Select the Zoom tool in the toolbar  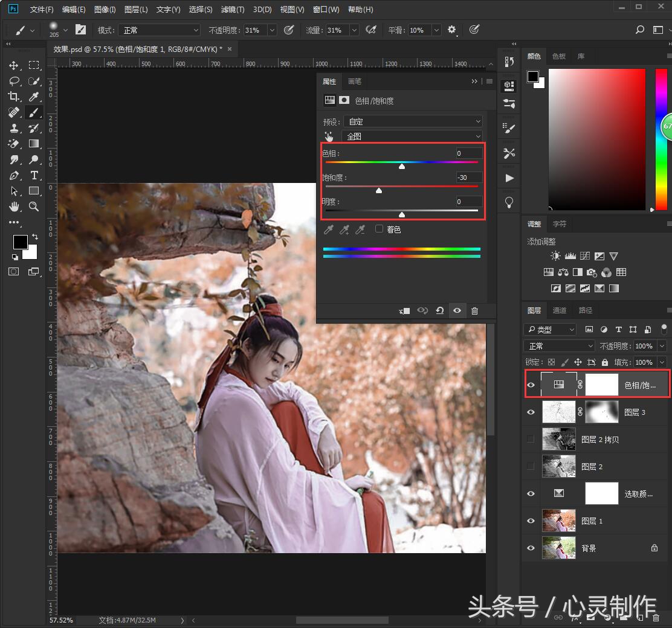click(x=34, y=207)
